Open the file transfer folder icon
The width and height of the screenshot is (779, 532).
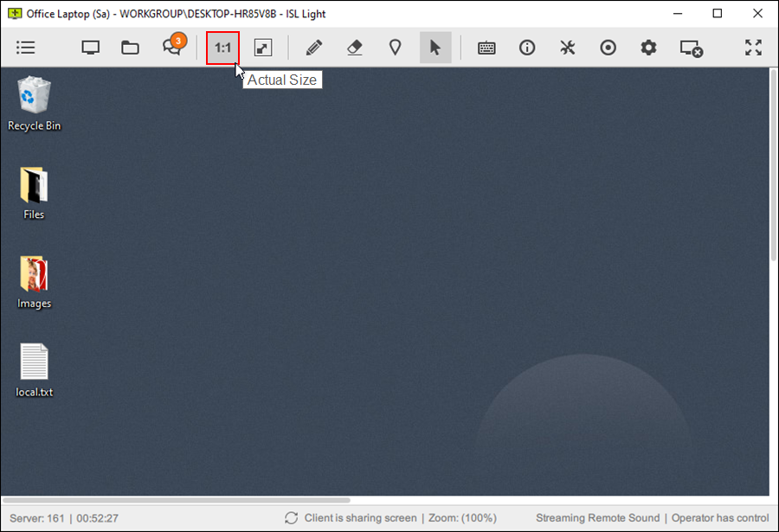pyautogui.click(x=130, y=48)
